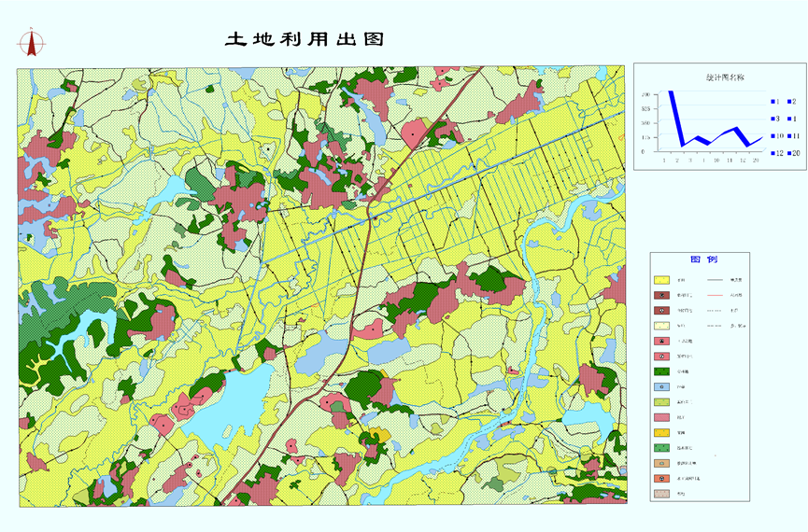Select legend marker for series 12 in chart

point(773,153)
